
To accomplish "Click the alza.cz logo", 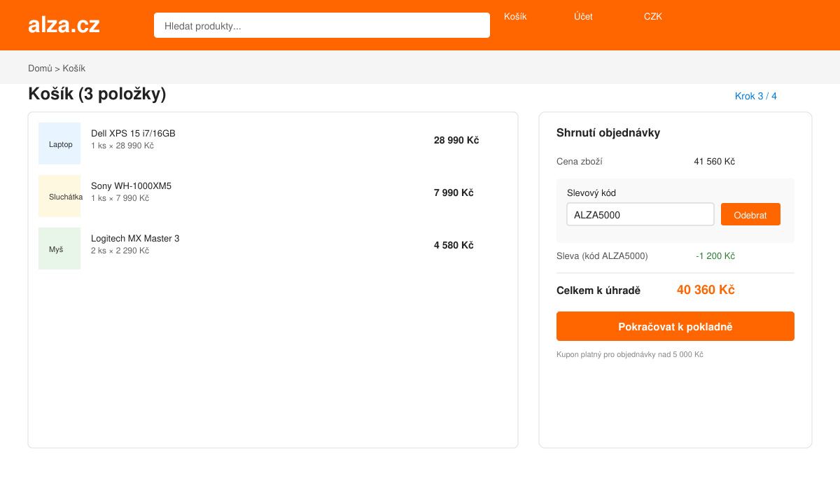I will tap(64, 25).
